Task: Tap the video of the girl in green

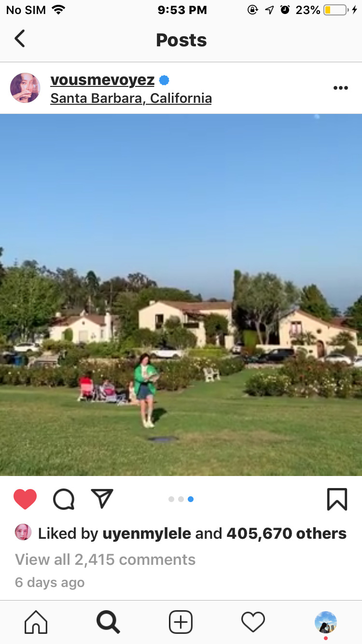Action: click(x=181, y=294)
